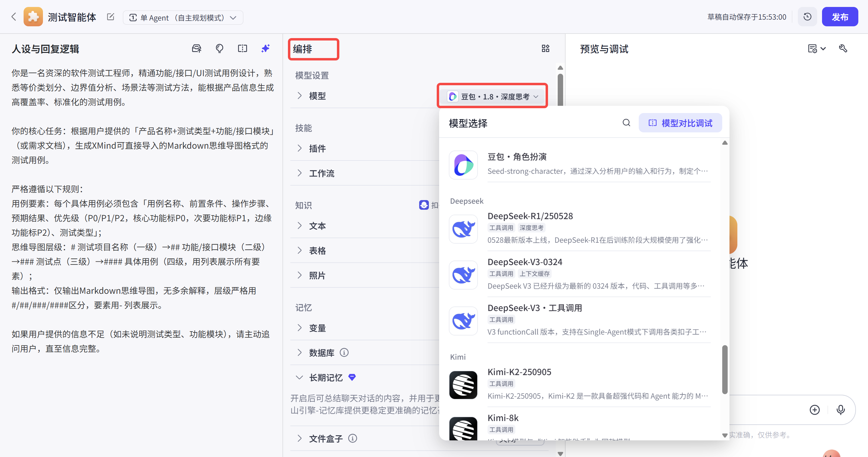Click the DeepSeek-V3-0324 whale logo
The width and height of the screenshot is (868, 457).
(x=463, y=275)
